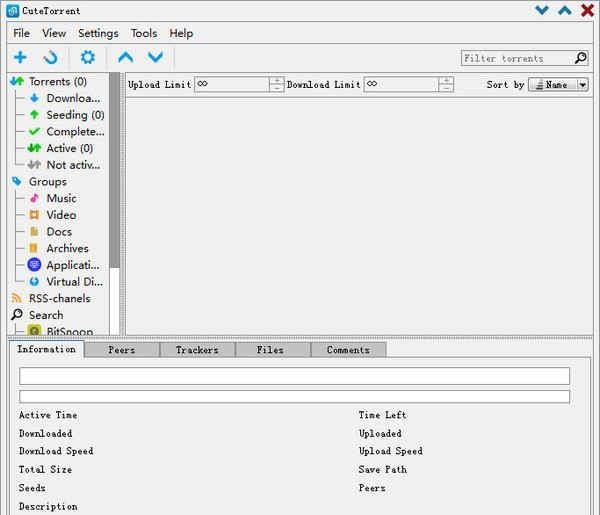The height and width of the screenshot is (515, 600).
Task: Maximize window with blue up chevron
Action: pyautogui.click(x=565, y=10)
